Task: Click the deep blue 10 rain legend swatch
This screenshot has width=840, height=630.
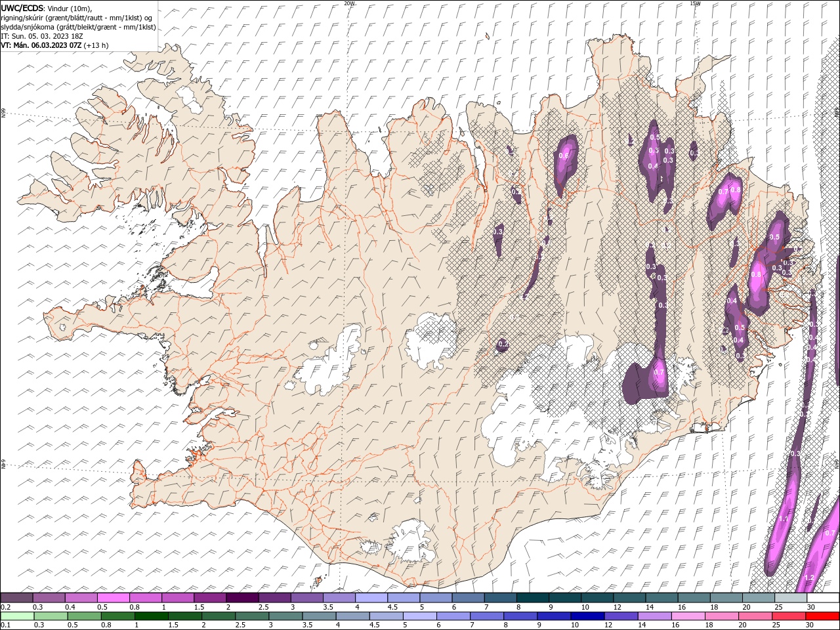Action: coord(587,616)
